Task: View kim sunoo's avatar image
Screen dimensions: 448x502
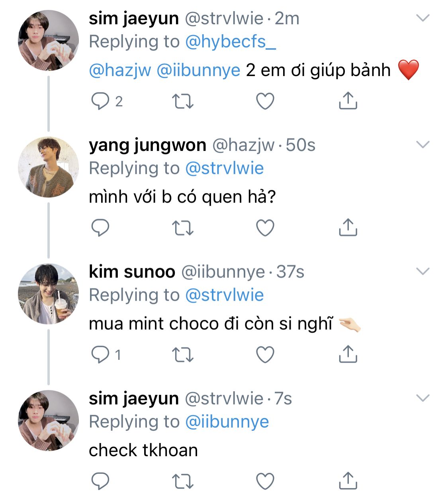Action: tap(48, 293)
